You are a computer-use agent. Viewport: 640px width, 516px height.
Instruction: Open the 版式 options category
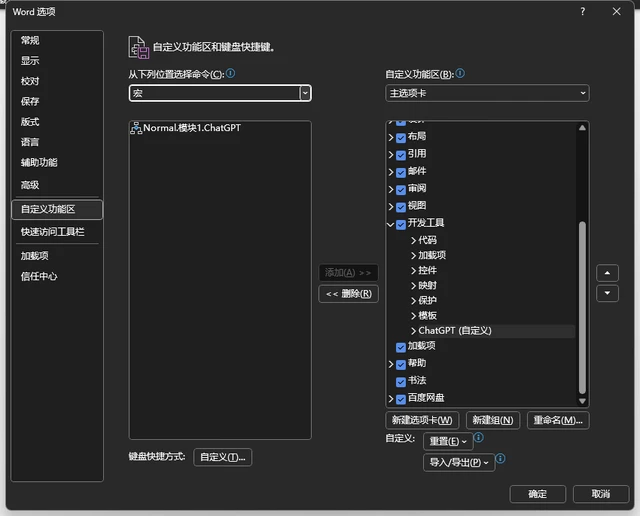(57, 122)
